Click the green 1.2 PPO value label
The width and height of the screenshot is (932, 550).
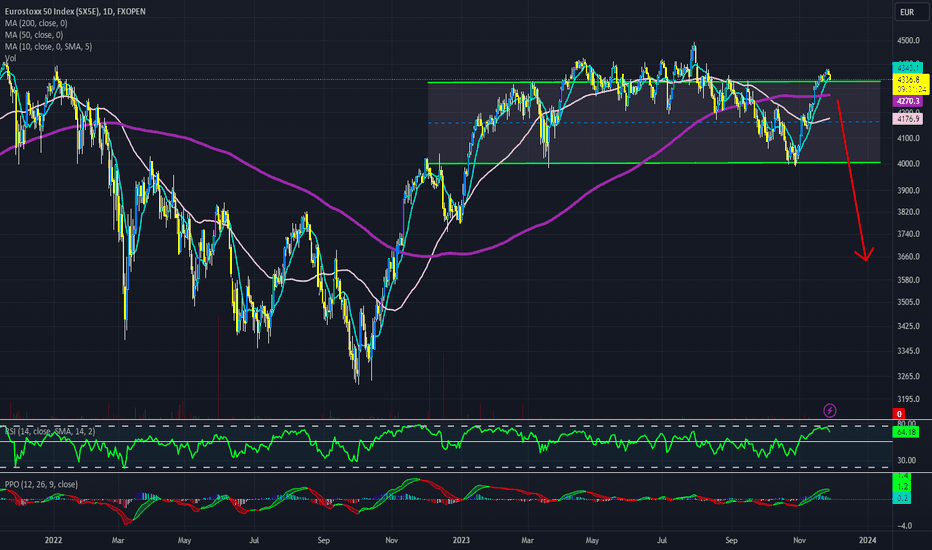[x=902, y=486]
